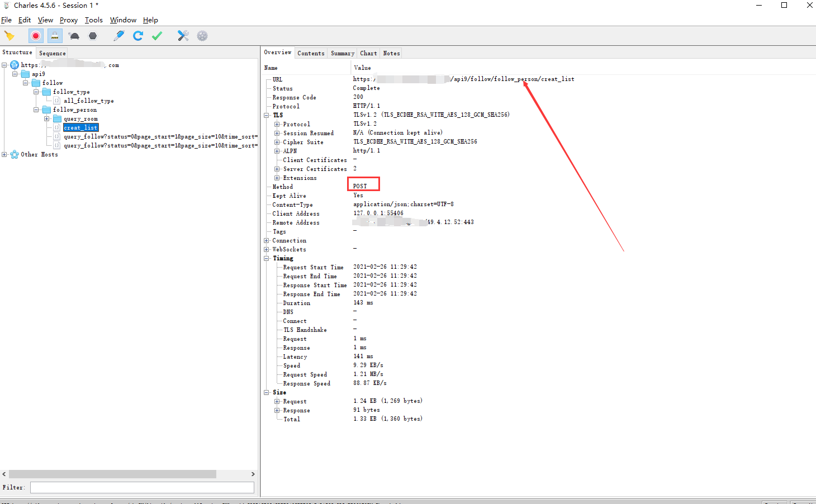Switch to the Structure tab
816x504 pixels.
(x=17, y=53)
